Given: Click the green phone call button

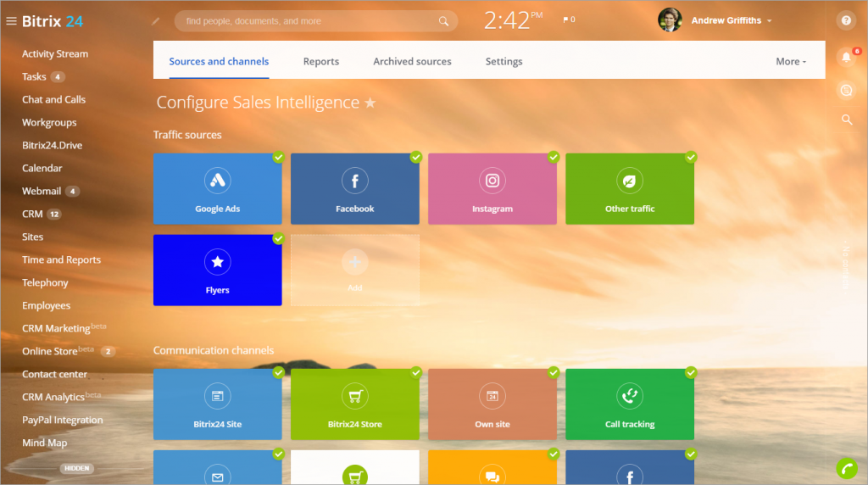Looking at the screenshot, I should [x=847, y=468].
